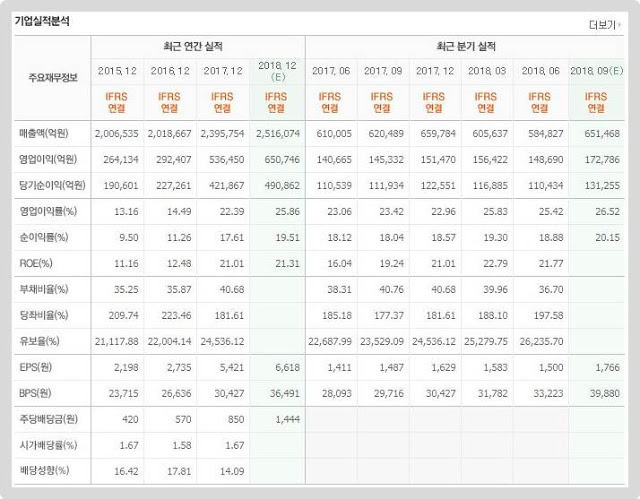Click the estimated revenue 2,516,074
This screenshot has width=640, height=499.
coord(278,134)
